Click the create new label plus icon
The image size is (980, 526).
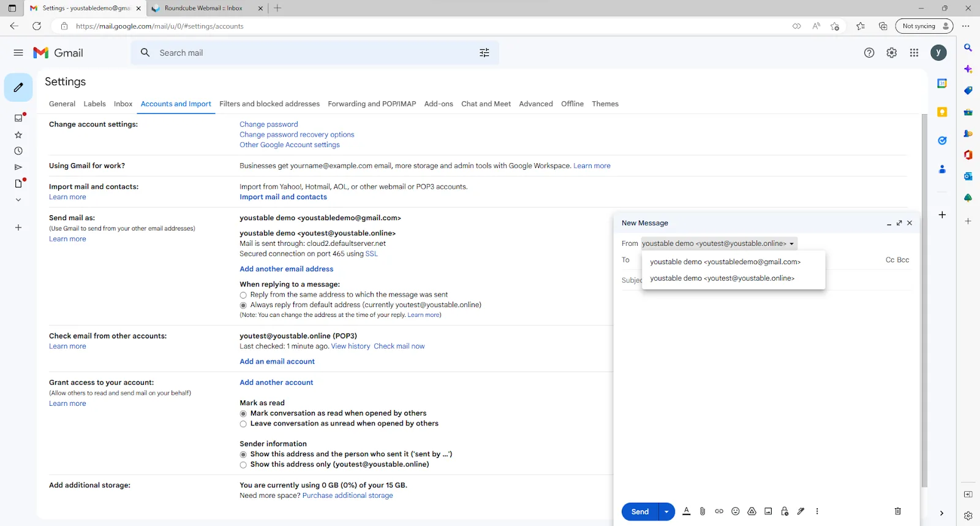(x=18, y=227)
